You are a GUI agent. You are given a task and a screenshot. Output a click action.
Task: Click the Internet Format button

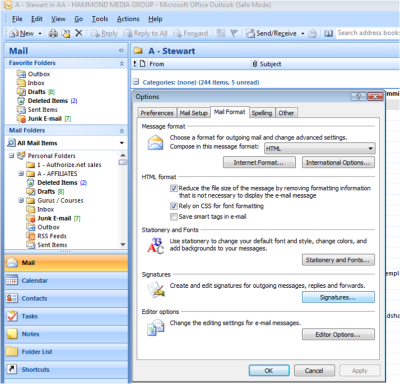(259, 163)
